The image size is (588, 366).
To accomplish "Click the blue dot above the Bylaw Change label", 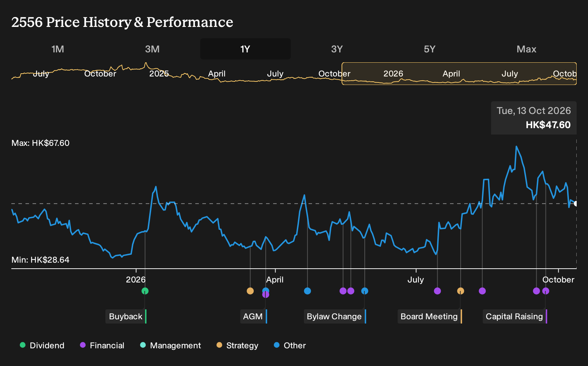I will [365, 291].
